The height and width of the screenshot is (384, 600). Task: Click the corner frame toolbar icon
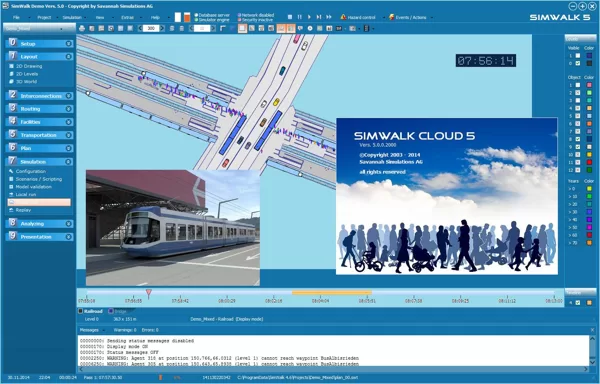click(223, 28)
